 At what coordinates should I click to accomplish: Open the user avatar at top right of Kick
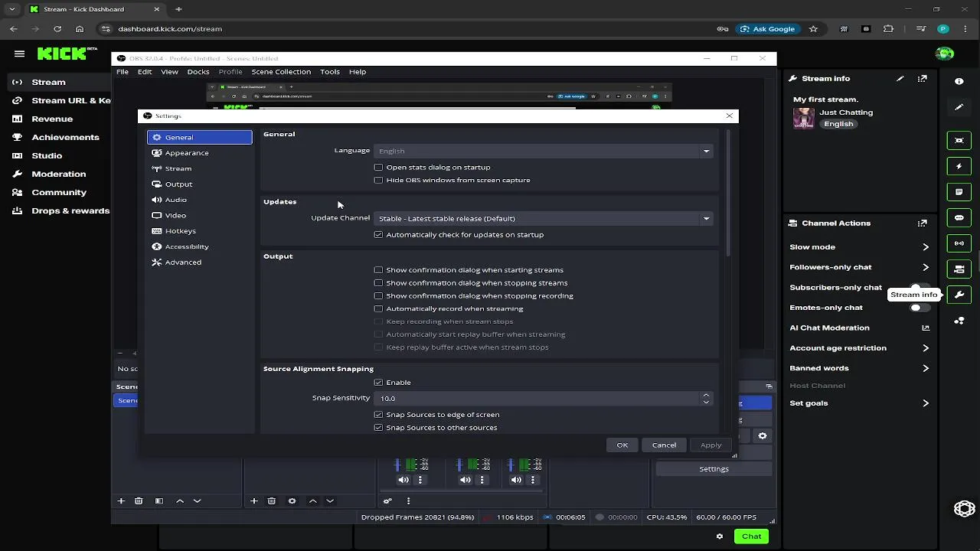point(946,54)
